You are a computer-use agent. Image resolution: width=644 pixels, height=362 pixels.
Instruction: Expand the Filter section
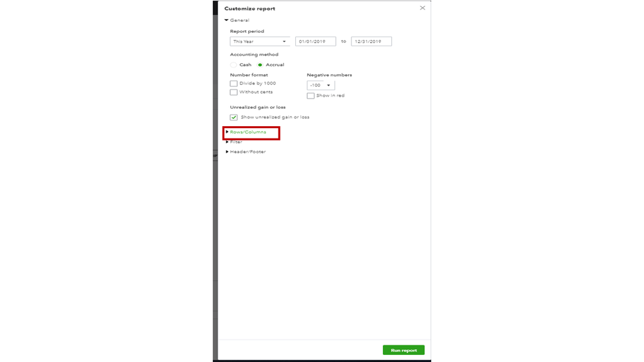point(234,142)
